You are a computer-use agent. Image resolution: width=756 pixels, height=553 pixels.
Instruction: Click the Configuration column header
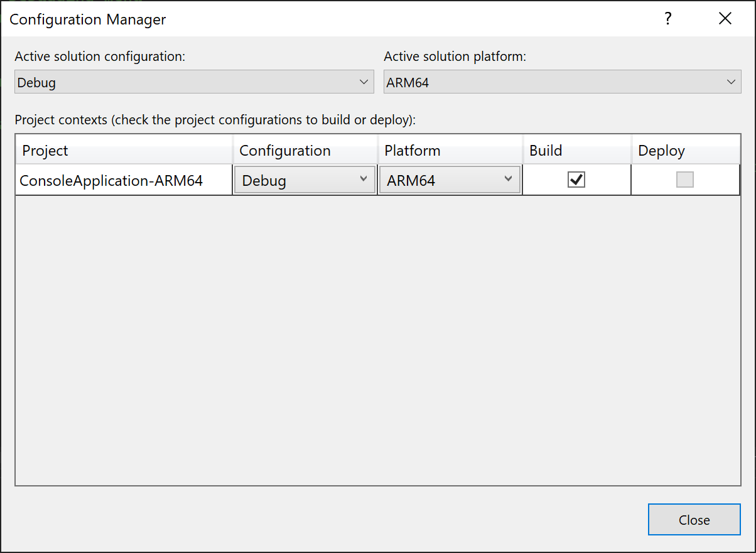click(x=284, y=150)
